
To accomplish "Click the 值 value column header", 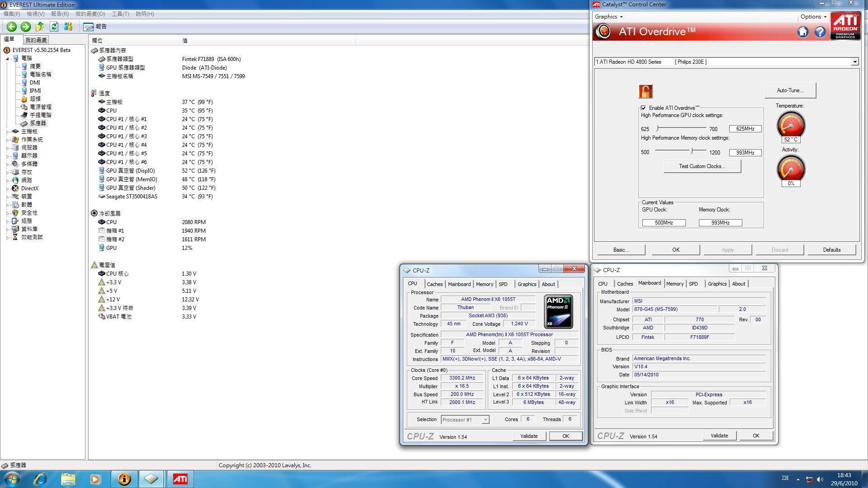I will 267,41.
